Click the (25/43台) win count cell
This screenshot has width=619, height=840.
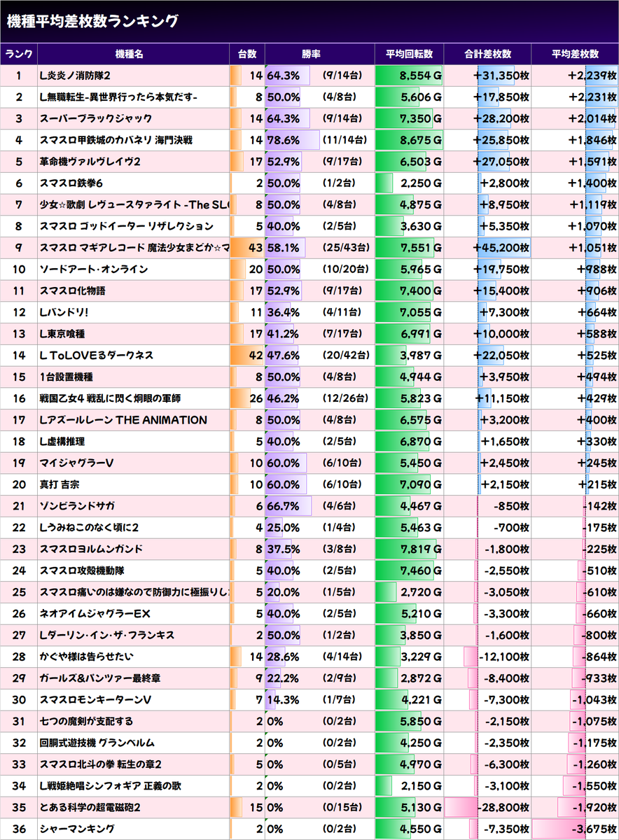pyautogui.click(x=346, y=248)
